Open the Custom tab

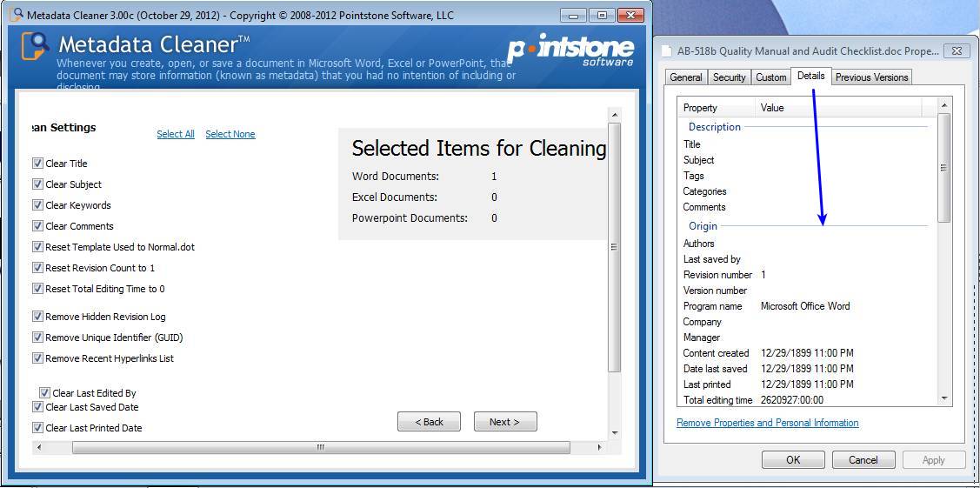point(771,77)
